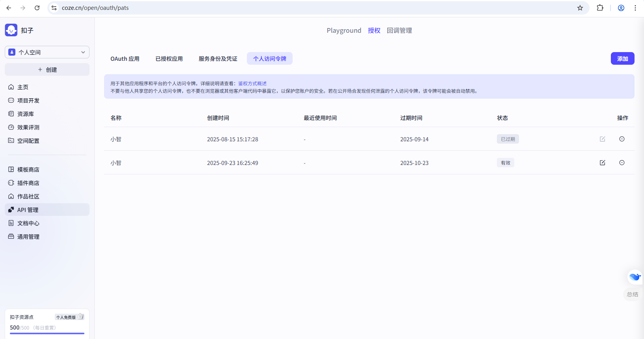Click the 有效 status tag
Screen dimensions: 644x339
pyautogui.click(x=506, y=163)
